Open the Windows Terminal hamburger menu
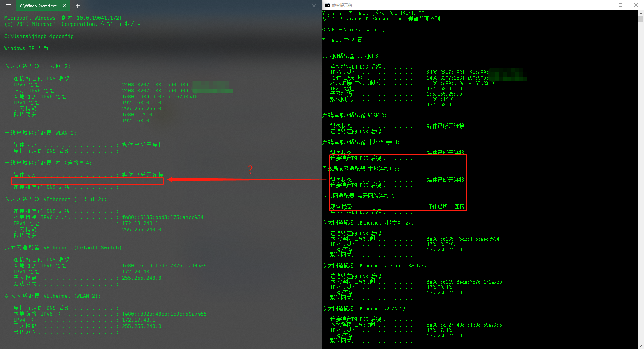 [x=8, y=6]
